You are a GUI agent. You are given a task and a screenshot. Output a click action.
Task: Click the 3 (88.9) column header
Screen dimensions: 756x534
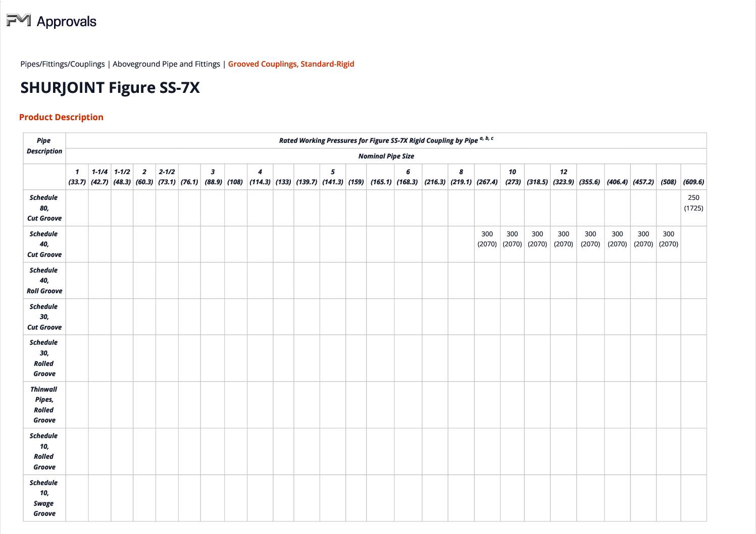tap(213, 177)
